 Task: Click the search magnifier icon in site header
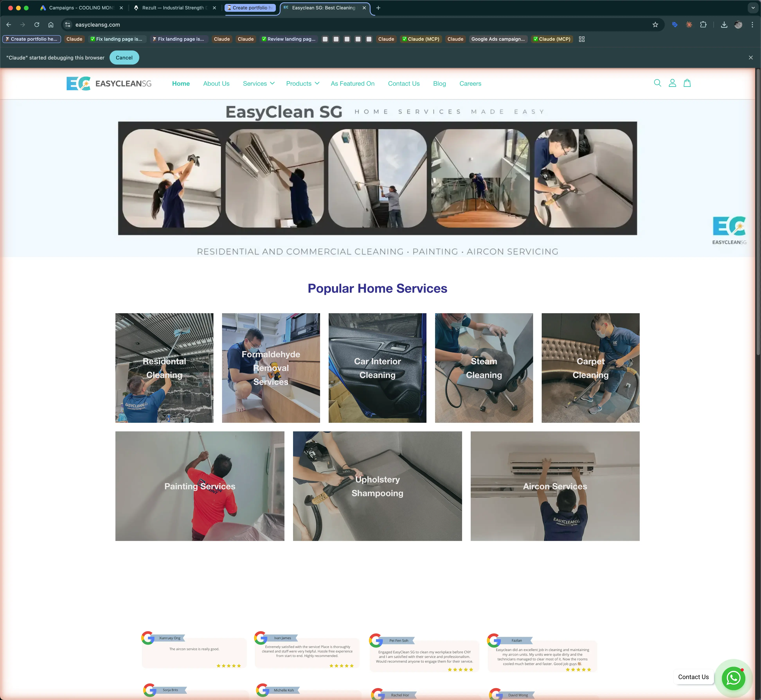[658, 83]
